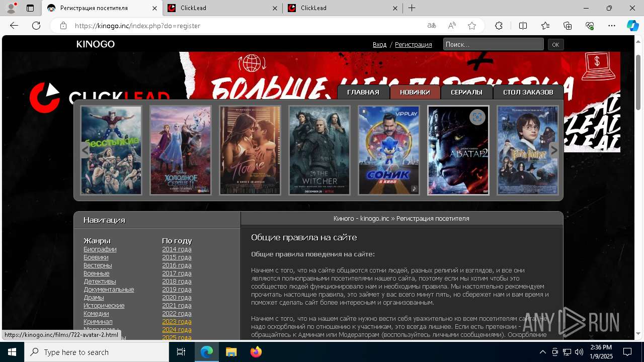Toggle Split screen icon

pos(523,26)
